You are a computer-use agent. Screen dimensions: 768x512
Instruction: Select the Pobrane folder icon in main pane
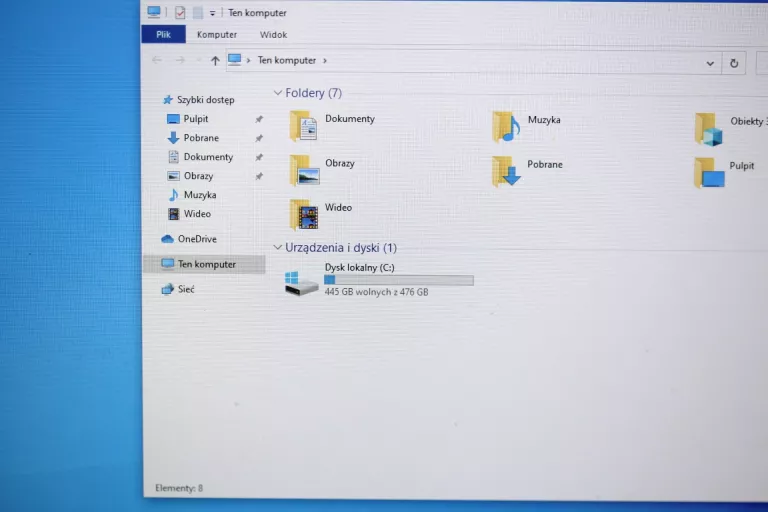[x=506, y=171]
